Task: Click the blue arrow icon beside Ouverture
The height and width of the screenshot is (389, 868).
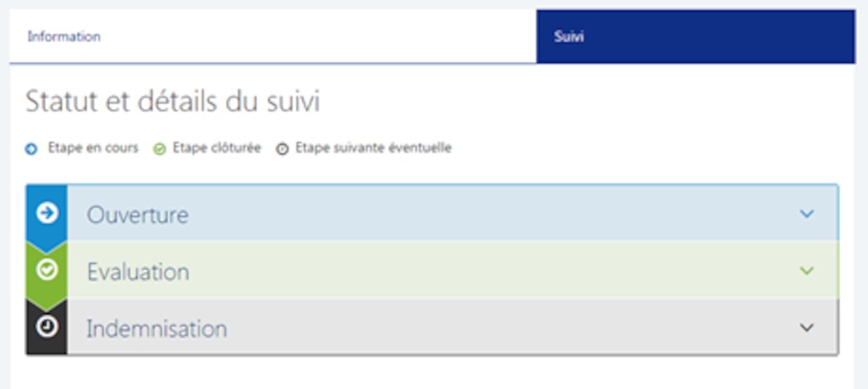Action: [x=47, y=213]
